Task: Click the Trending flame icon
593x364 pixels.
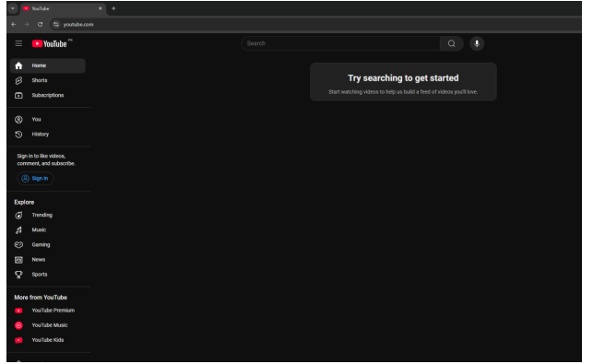Action: pyautogui.click(x=18, y=215)
